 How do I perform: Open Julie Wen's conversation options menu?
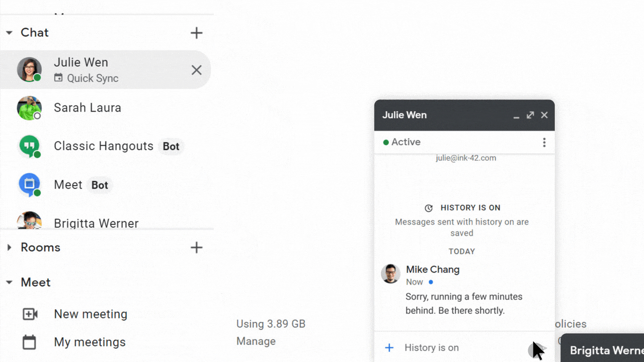pyautogui.click(x=544, y=142)
